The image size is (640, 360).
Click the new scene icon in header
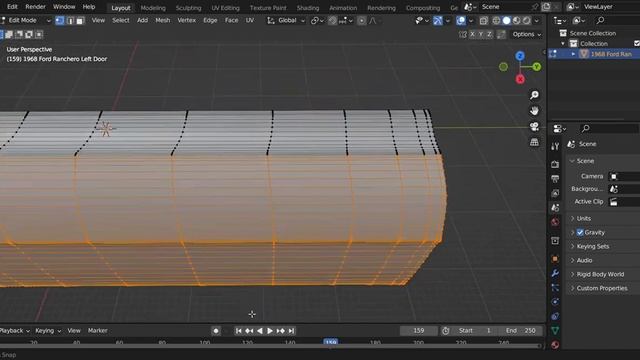(546, 7)
